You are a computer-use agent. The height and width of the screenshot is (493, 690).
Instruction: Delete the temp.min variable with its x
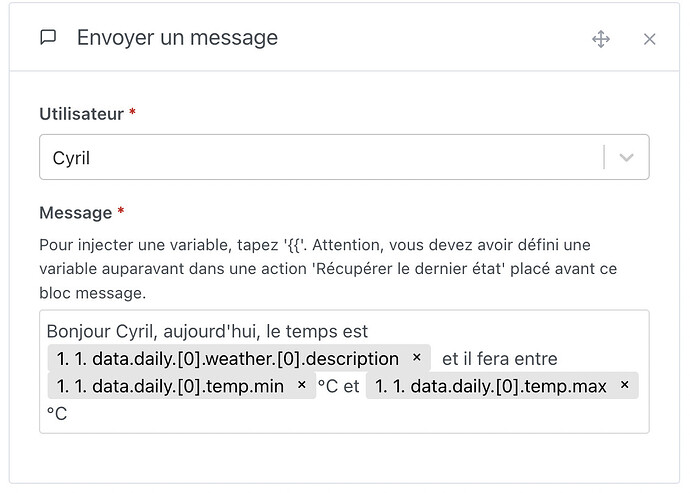pyautogui.click(x=302, y=386)
